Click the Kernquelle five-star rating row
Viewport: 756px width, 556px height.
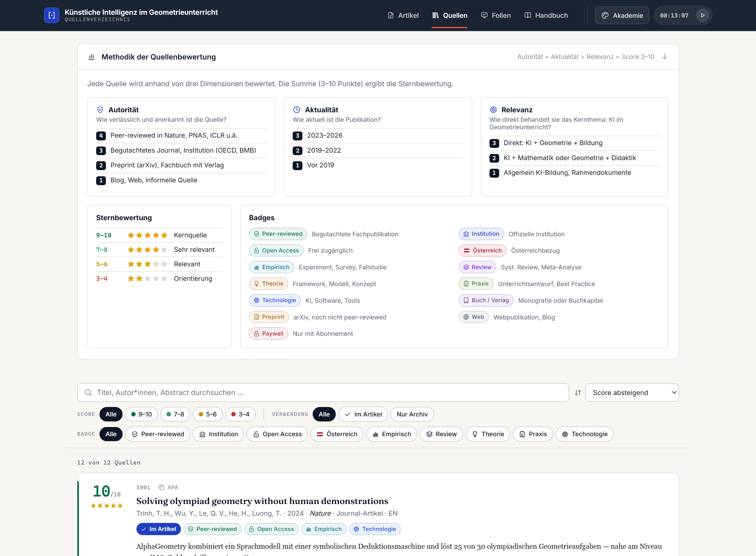point(160,235)
